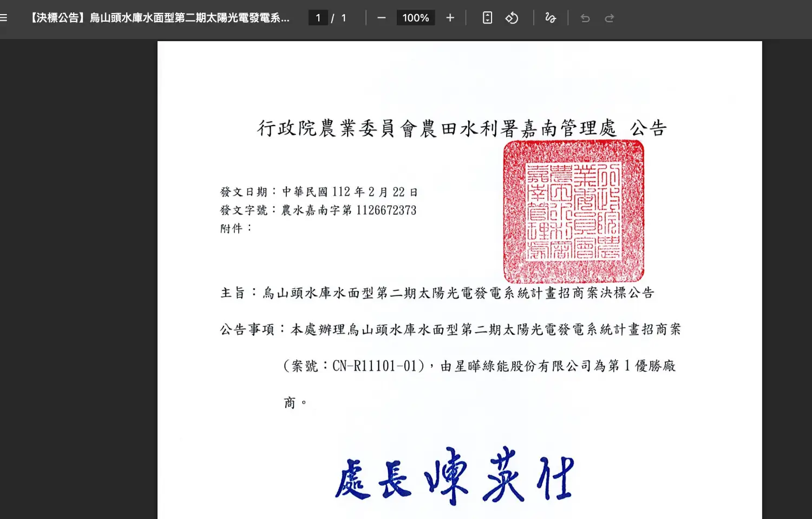The height and width of the screenshot is (519, 812).
Task: Click the blue director signature
Action: 454,476
